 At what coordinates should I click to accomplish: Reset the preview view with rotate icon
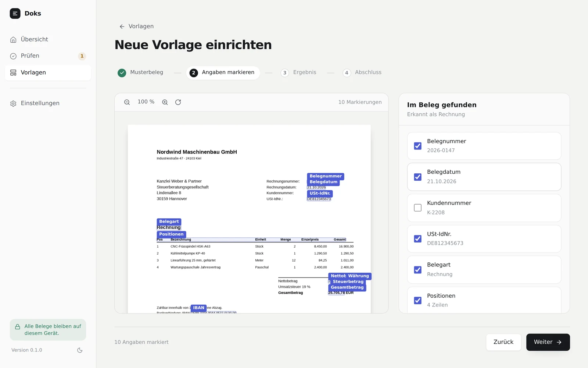pyautogui.click(x=178, y=102)
